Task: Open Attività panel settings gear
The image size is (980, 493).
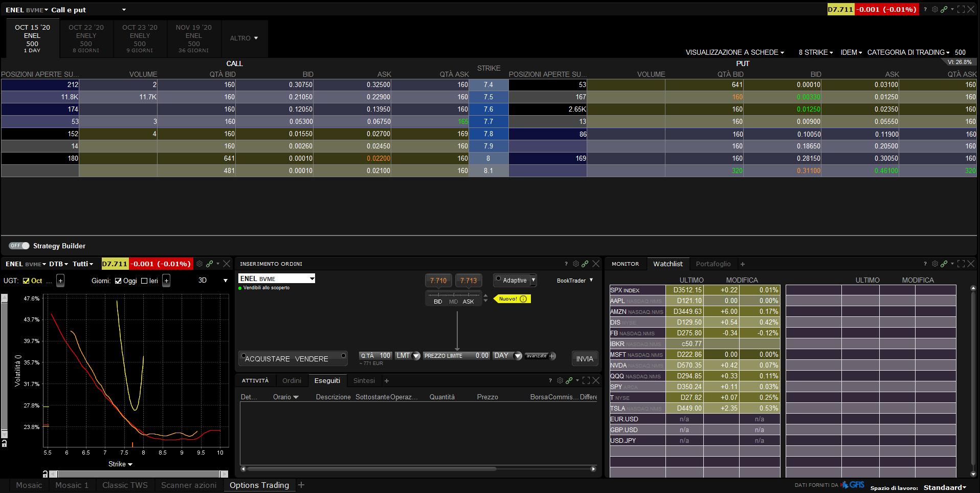Action: 560,380
